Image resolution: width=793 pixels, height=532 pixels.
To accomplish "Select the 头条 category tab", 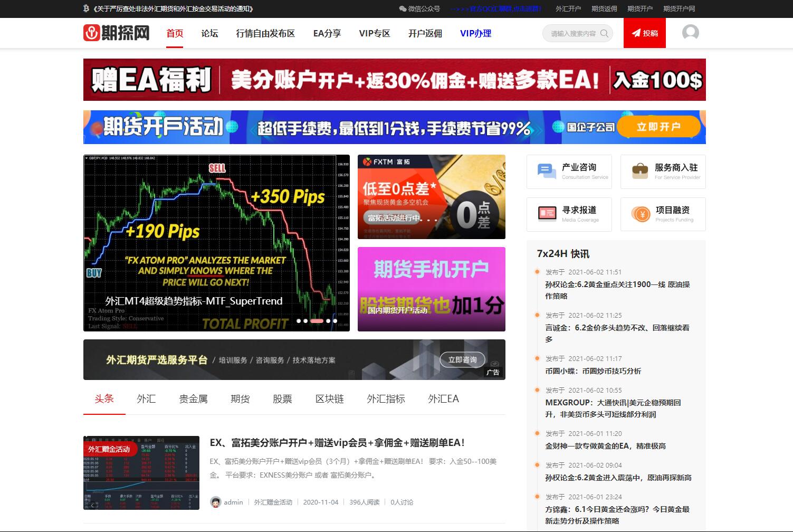I will (x=104, y=398).
